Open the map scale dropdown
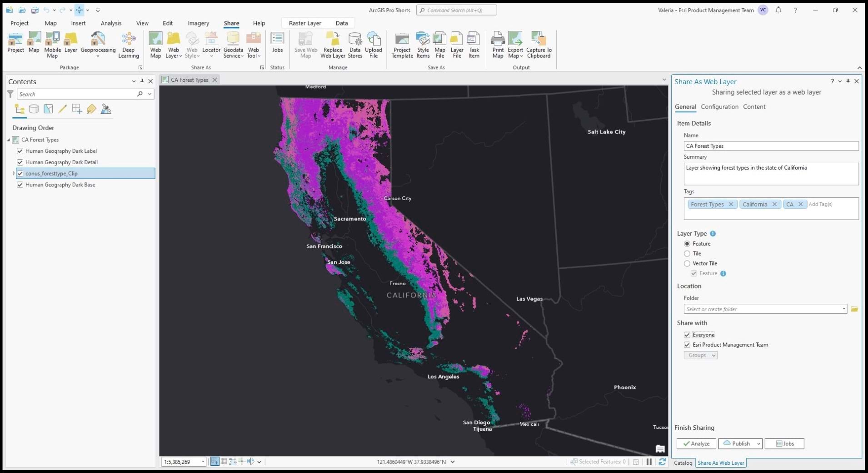The height and width of the screenshot is (473, 868). pos(203,462)
